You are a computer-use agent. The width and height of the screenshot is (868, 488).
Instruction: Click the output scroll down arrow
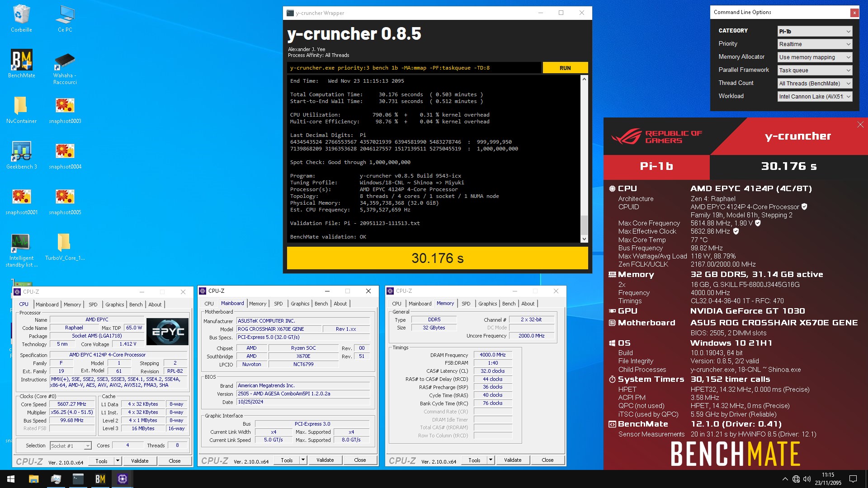pos(584,239)
